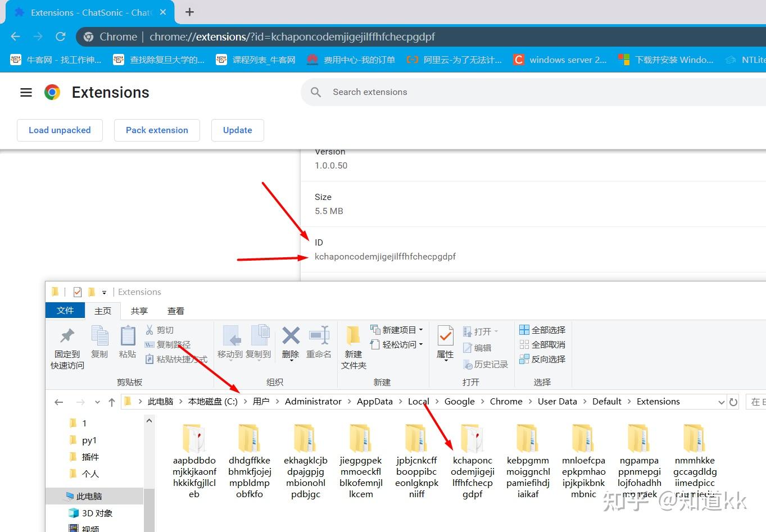Expand the Easy access (轻松访问) dropdown
The image size is (766, 532).
[x=421, y=344]
